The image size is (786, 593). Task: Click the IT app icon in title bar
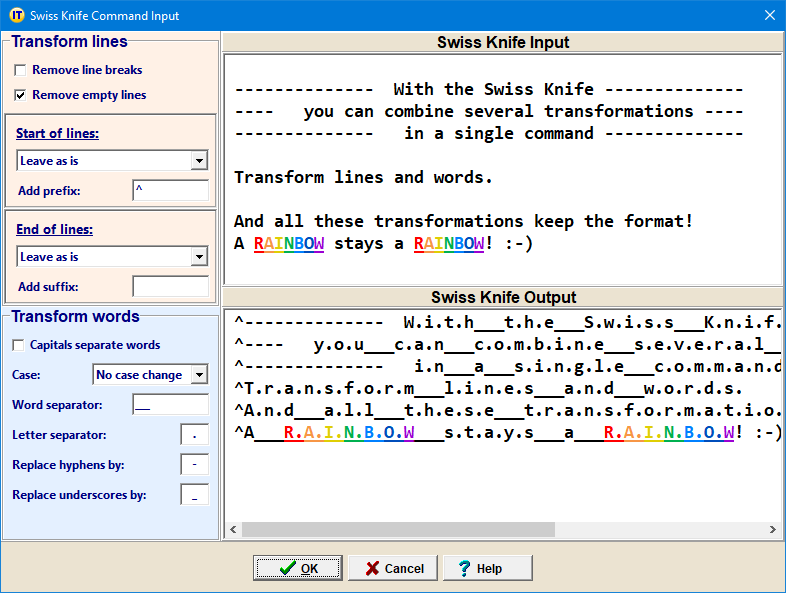(x=16, y=15)
